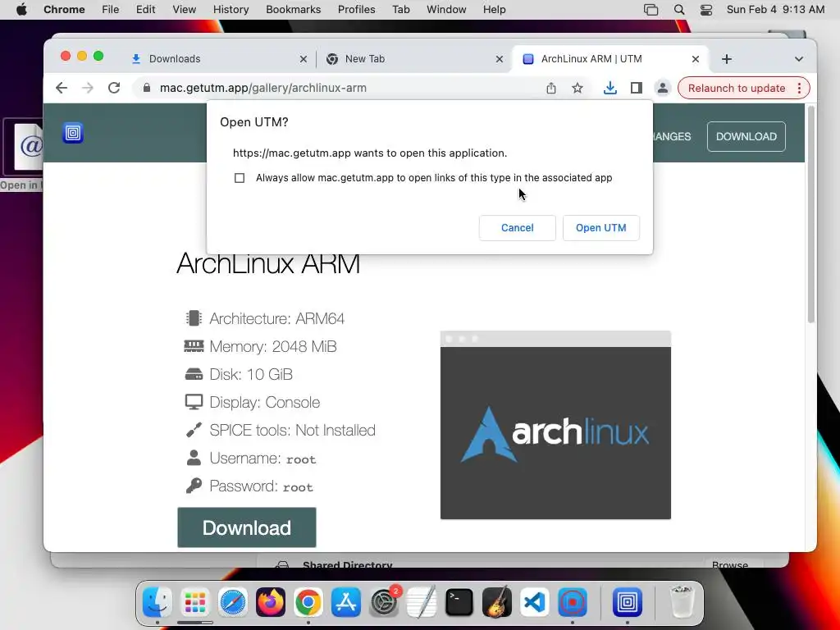Share this page icon
The width and height of the screenshot is (840, 630).
pos(550,88)
